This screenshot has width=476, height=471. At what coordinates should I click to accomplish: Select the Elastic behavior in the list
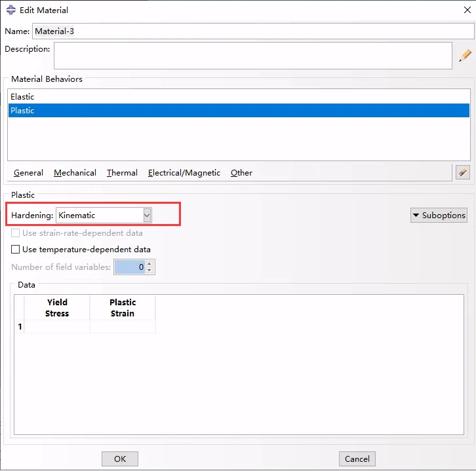point(239,97)
